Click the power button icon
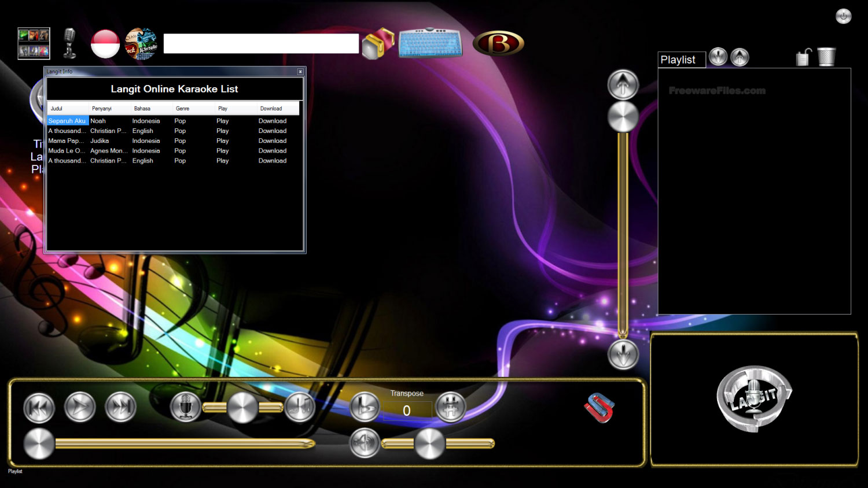Screen dimensions: 868x488 (844, 16)
